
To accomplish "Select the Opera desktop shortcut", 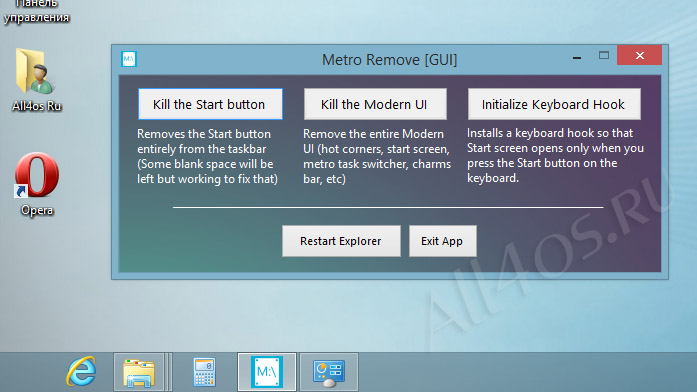I will tap(36, 184).
